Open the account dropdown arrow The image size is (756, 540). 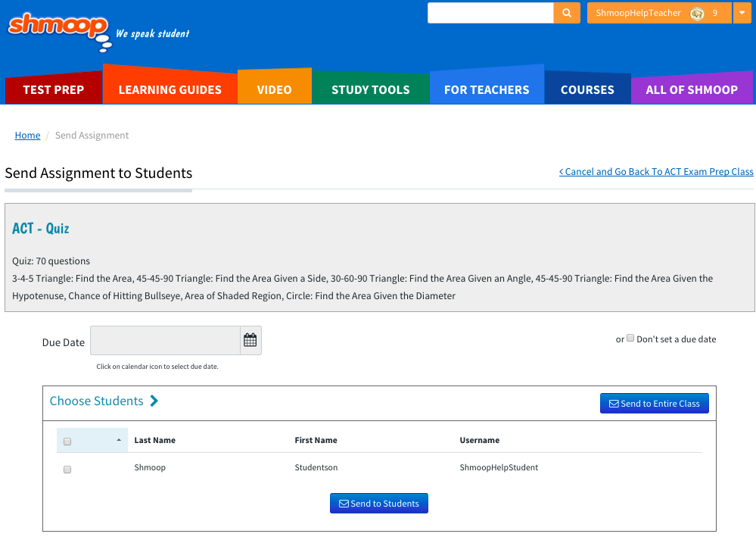pyautogui.click(x=742, y=13)
